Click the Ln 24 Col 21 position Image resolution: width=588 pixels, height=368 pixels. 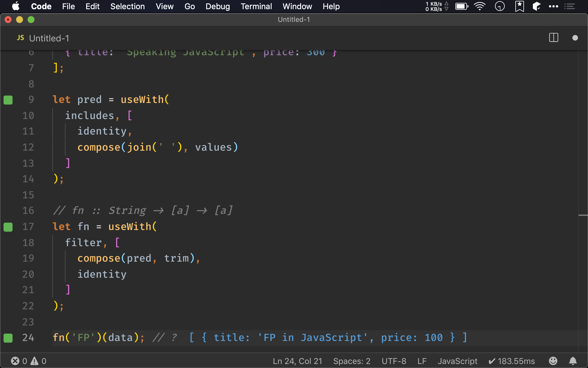296,360
